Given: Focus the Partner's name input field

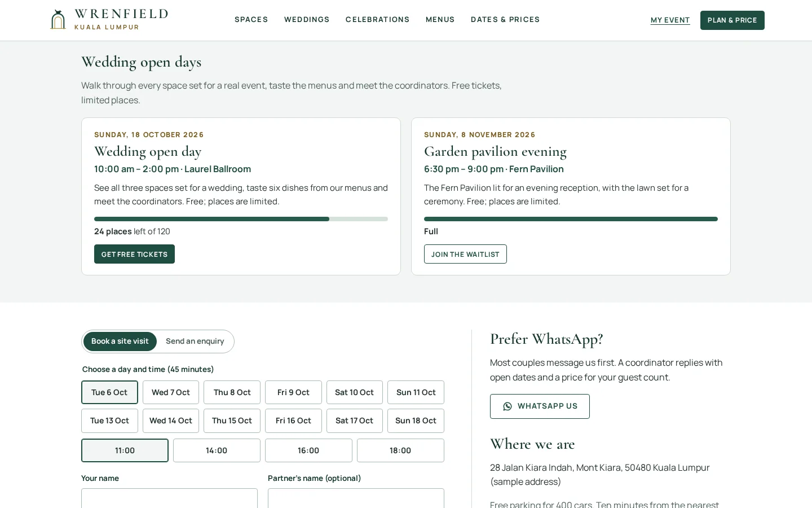Looking at the screenshot, I should 356,498.
